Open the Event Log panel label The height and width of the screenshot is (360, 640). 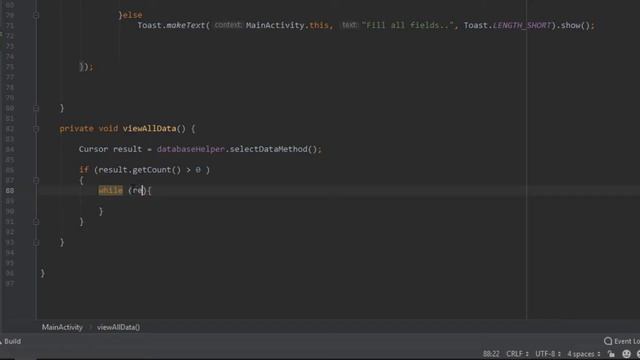tap(627, 341)
